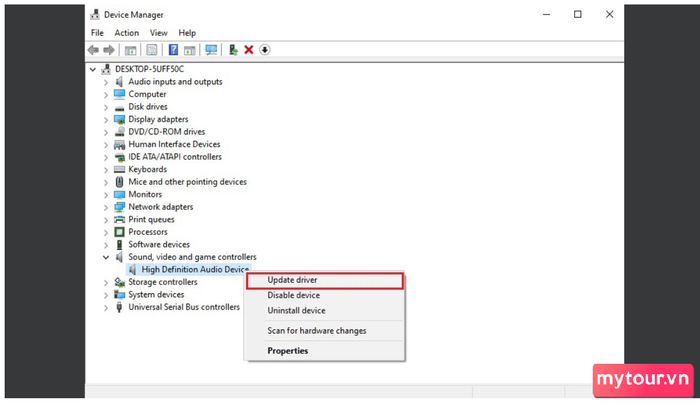The width and height of the screenshot is (700, 405).
Task: Expand the Processors chevron
Action: point(106,232)
